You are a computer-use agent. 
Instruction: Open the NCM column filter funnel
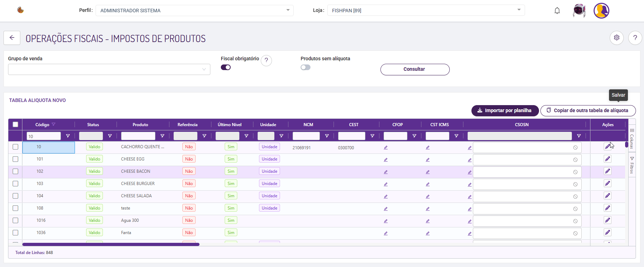pos(327,136)
